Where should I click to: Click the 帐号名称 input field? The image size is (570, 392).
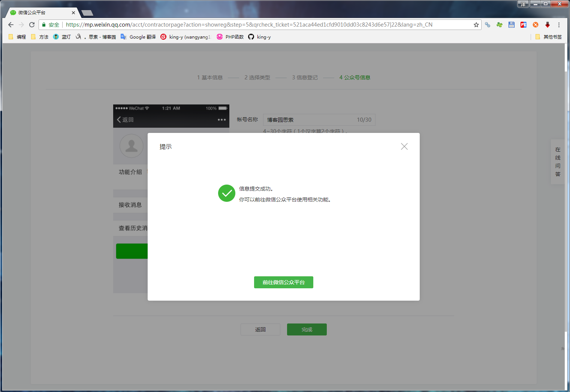pos(319,120)
